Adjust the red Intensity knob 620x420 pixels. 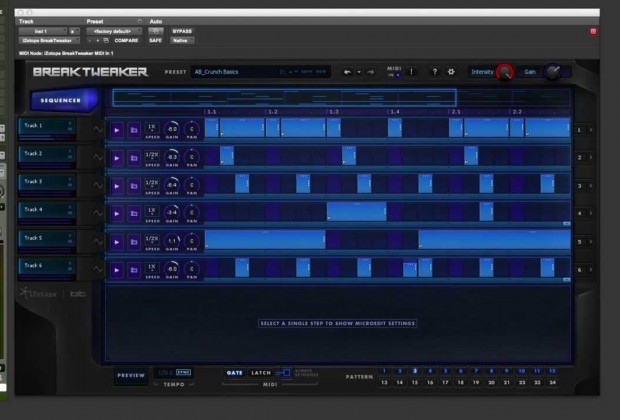[505, 72]
